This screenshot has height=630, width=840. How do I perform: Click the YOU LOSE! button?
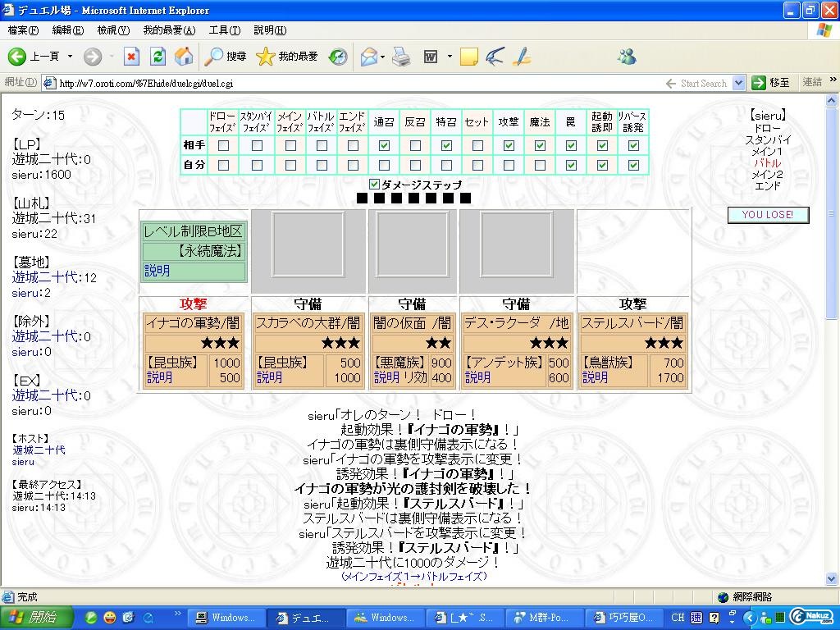point(768,215)
